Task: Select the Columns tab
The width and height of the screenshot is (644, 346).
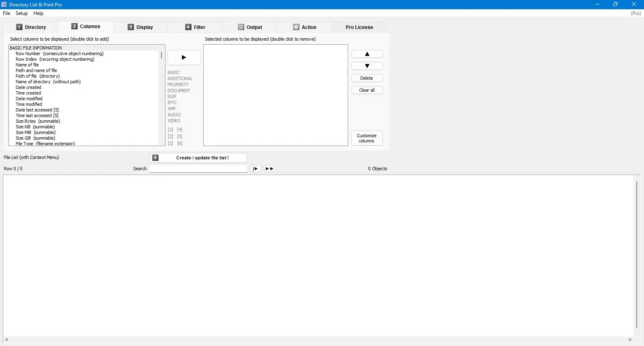Action: click(x=86, y=27)
